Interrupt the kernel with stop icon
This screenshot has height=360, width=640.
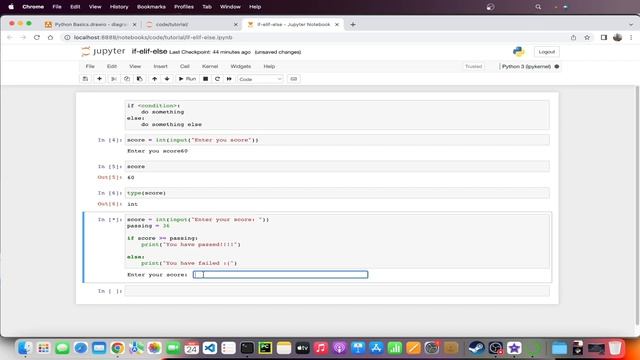[205, 79]
